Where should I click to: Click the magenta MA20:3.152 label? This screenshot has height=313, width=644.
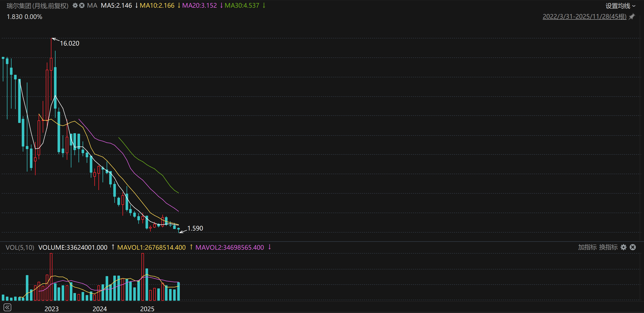pos(199,5)
